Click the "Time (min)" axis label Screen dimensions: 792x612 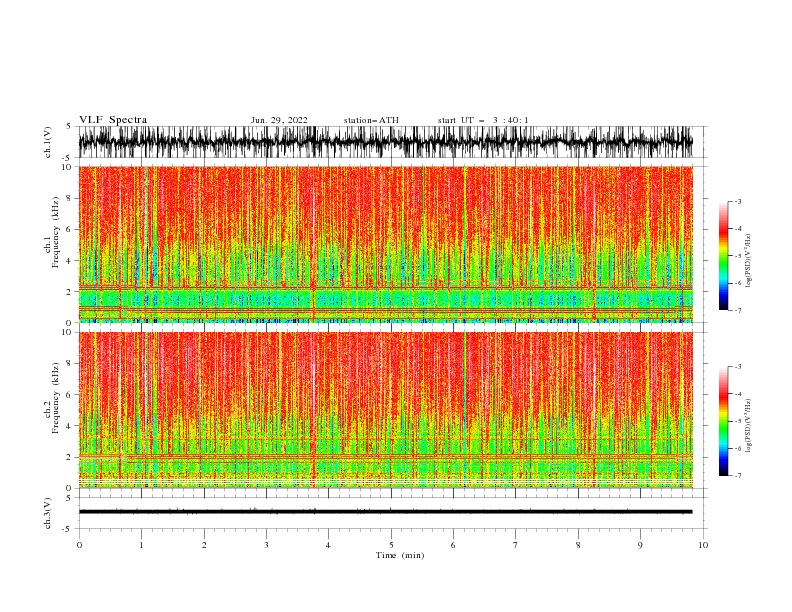click(x=400, y=555)
